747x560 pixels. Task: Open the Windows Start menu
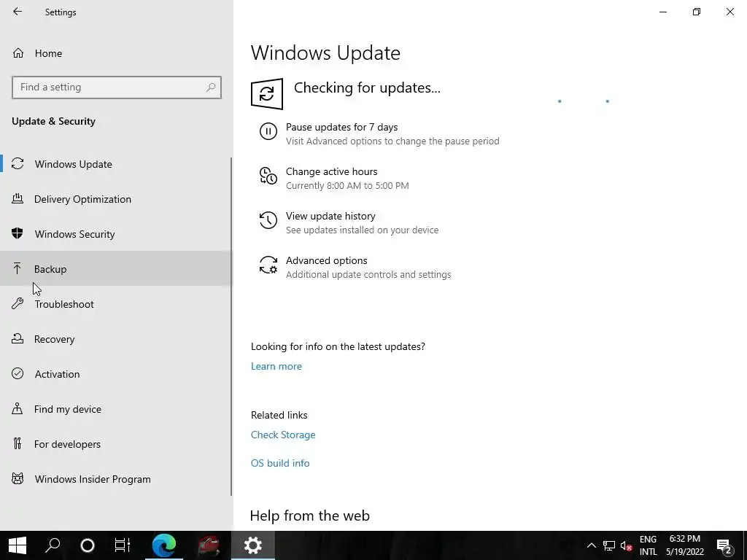pos(18,545)
